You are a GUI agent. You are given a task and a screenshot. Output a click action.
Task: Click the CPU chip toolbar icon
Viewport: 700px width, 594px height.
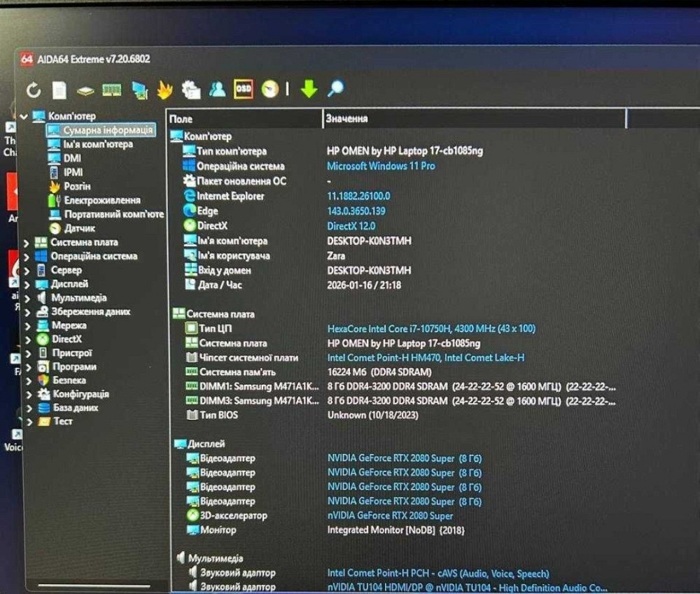pyautogui.click(x=85, y=90)
